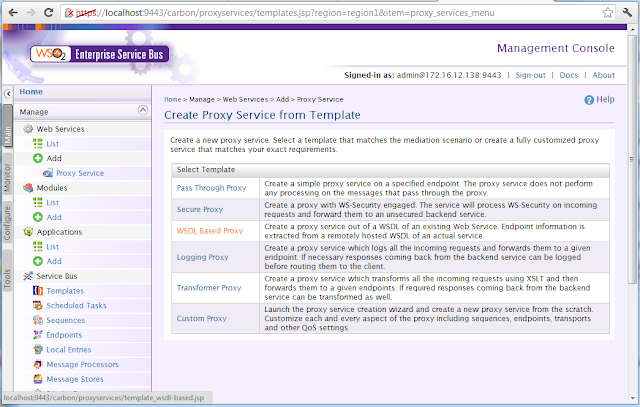Click the address bar URL field
The image size is (640, 407).
pos(339,13)
